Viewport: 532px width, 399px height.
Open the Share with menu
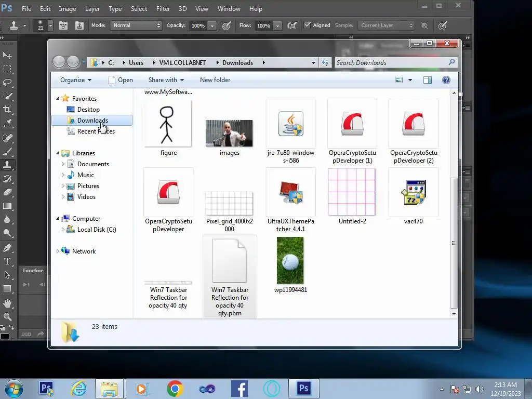click(166, 80)
